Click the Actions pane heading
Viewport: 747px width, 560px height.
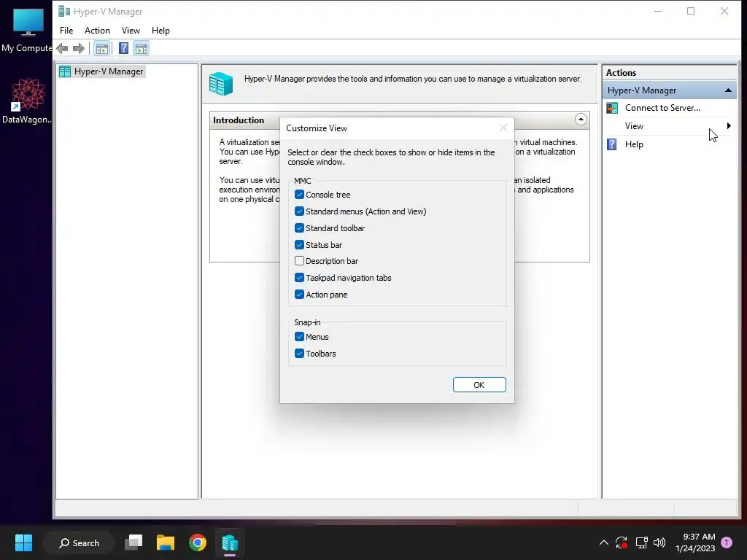[x=622, y=73]
